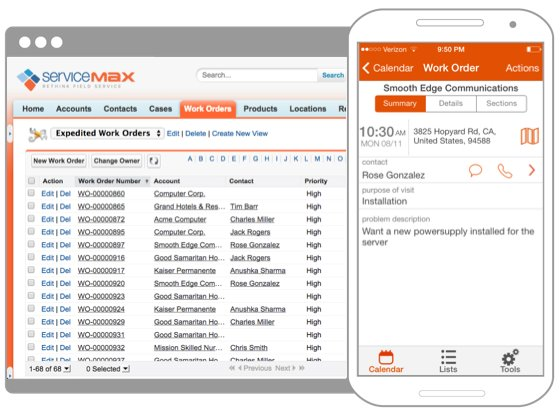
Task: Tap Actions in phone header
Action: [522, 68]
